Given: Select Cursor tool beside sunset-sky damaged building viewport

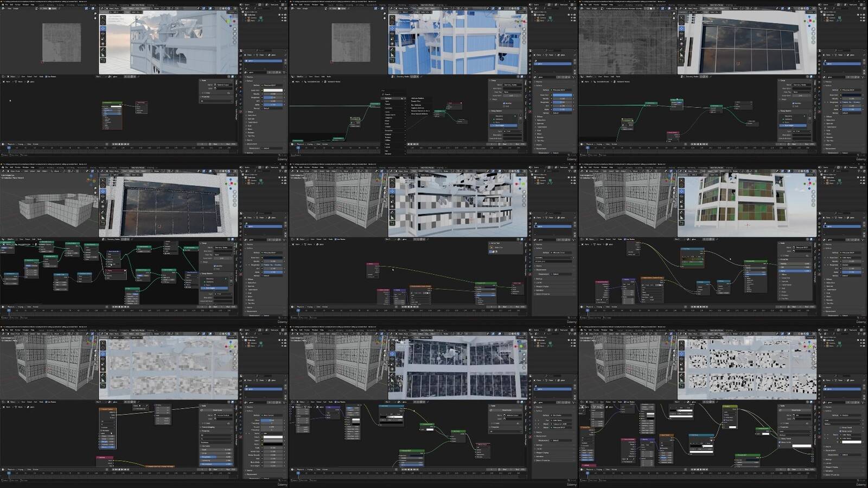Looking at the screenshot, I should pos(103,23).
